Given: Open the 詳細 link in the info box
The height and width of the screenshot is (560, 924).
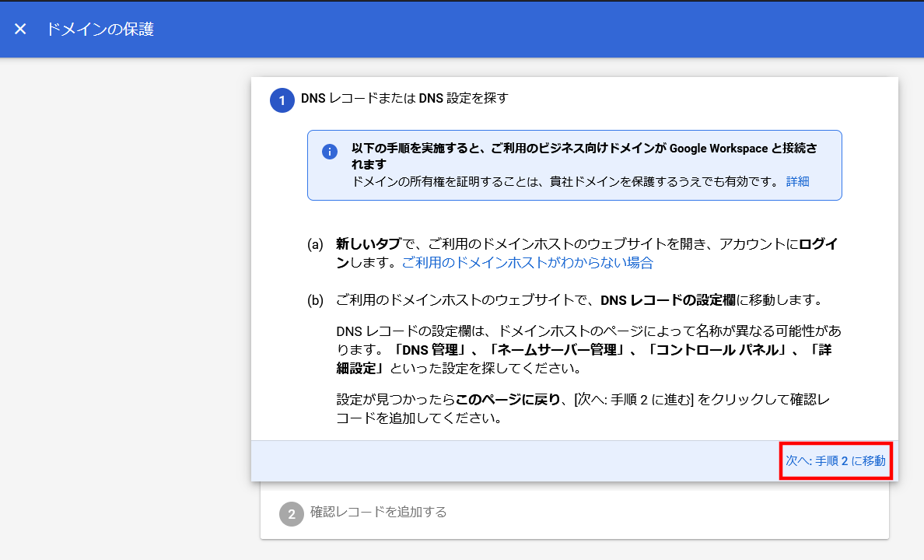Looking at the screenshot, I should 797,181.
